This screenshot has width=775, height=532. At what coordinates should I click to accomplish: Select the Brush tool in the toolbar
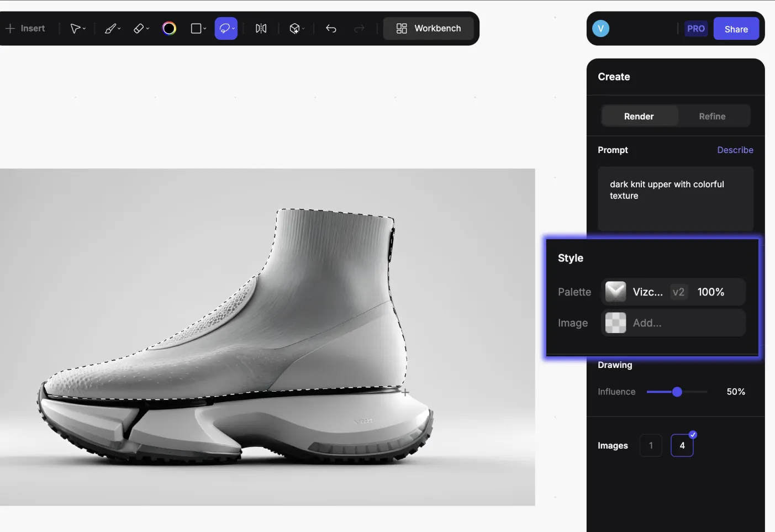tap(109, 28)
